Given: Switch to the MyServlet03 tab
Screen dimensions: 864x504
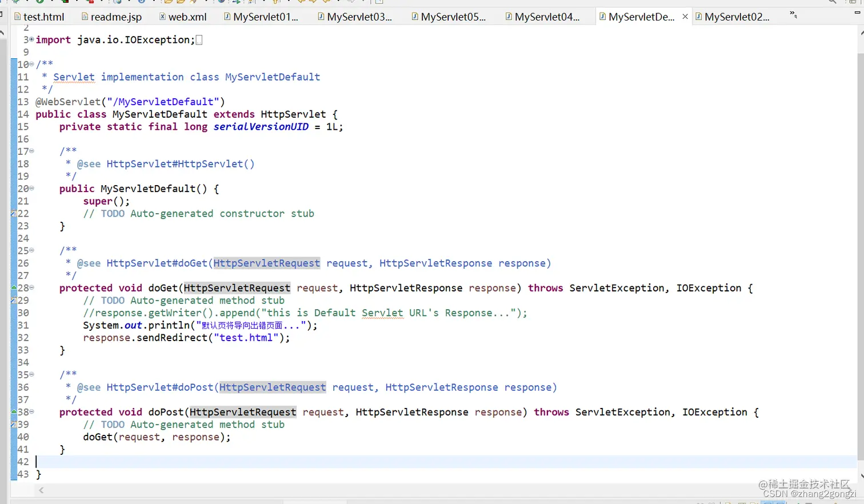Looking at the screenshot, I should [x=355, y=17].
